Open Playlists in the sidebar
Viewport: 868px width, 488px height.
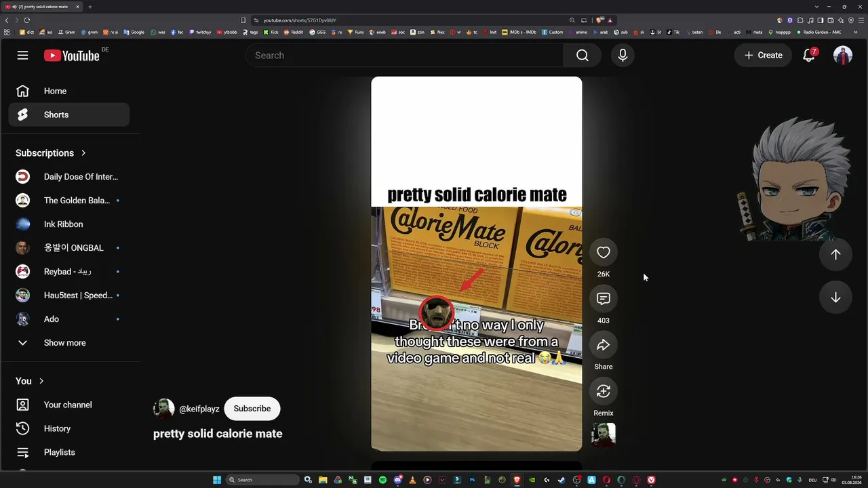(68, 452)
